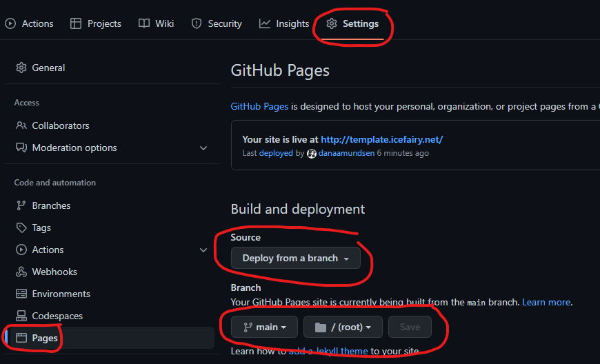The image size is (600, 364).
Task: Click the Tags label icon
Action: click(x=21, y=228)
